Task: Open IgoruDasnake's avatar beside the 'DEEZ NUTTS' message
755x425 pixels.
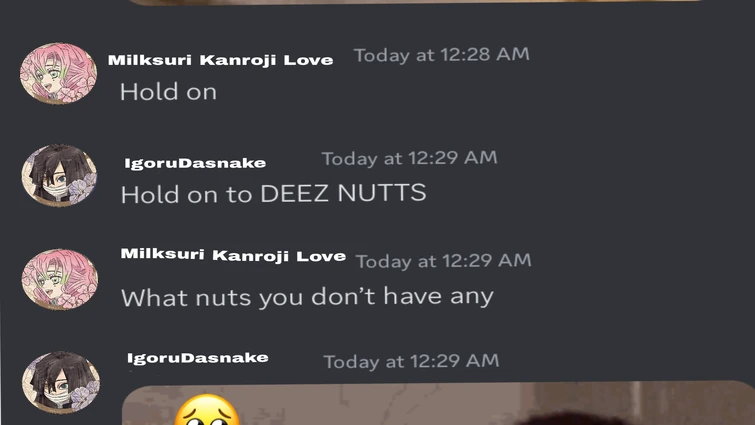Action: click(x=59, y=176)
